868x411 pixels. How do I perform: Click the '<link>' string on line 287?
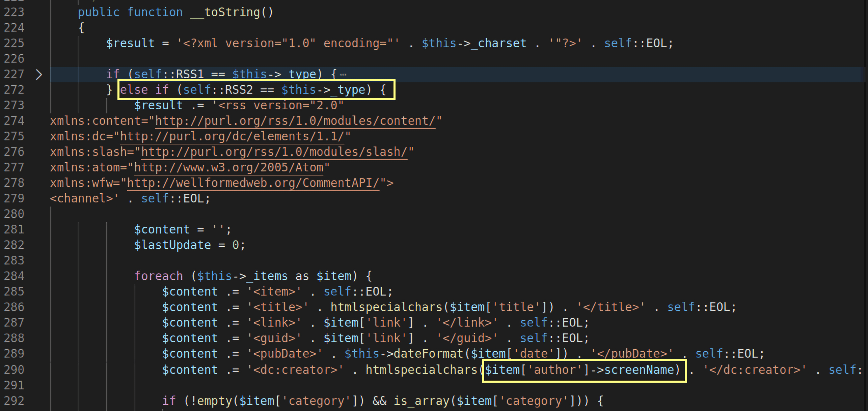274,323
